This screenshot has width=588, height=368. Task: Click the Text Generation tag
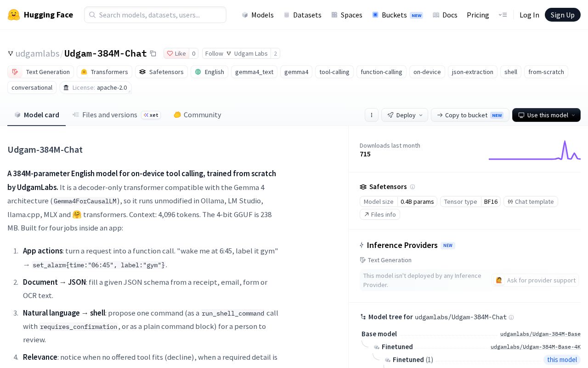click(x=41, y=72)
